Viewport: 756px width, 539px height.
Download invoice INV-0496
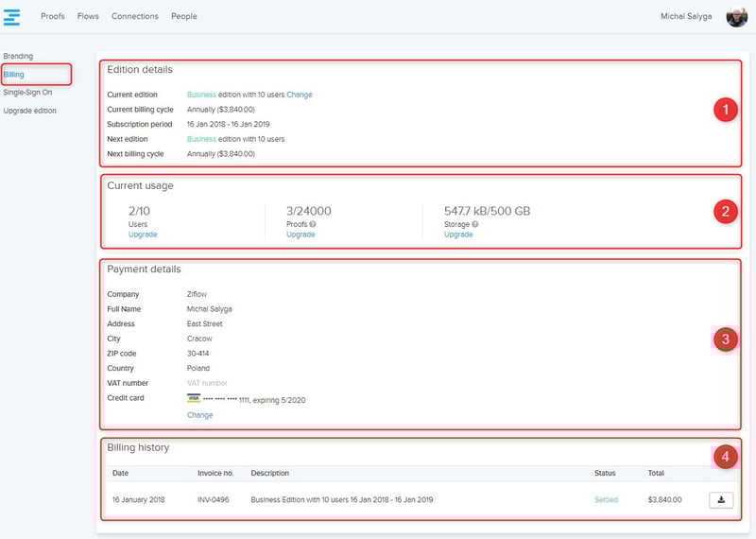(x=721, y=499)
